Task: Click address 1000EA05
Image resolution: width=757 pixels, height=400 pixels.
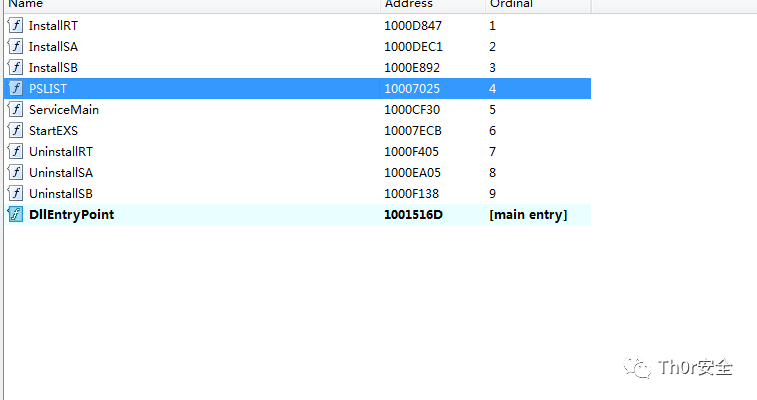Action: pos(412,173)
